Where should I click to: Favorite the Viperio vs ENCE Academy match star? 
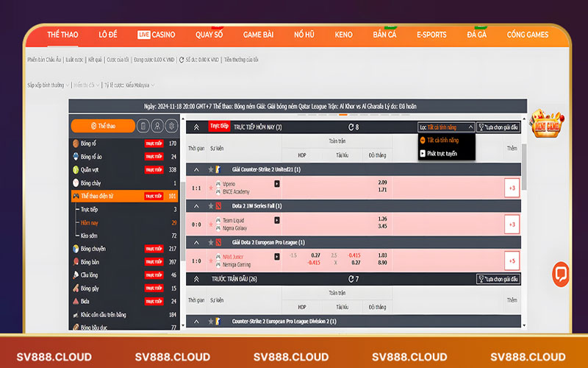[x=211, y=188]
